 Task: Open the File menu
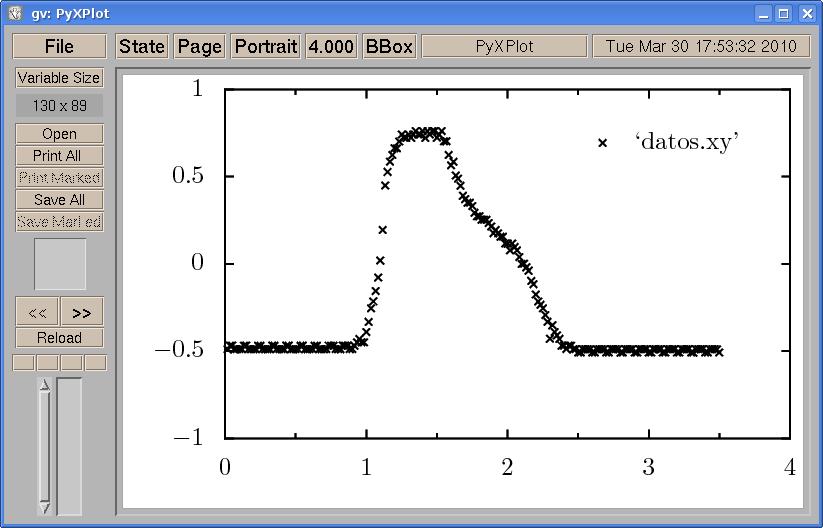[x=59, y=47]
